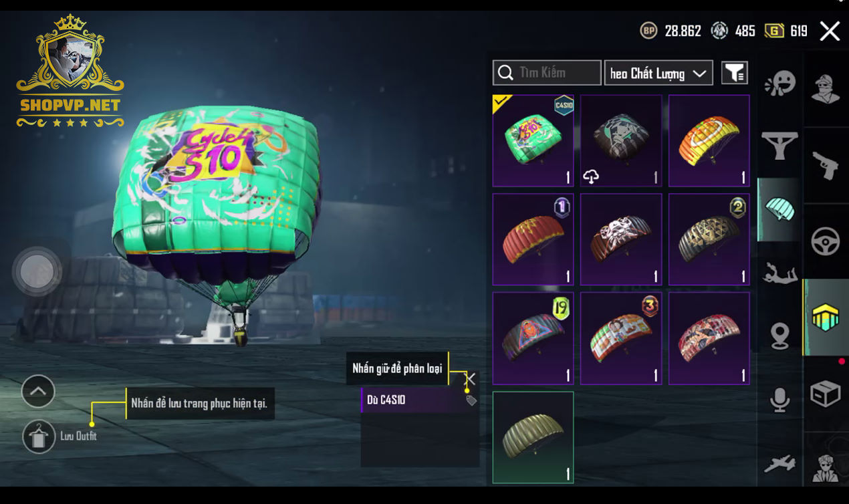The image size is (849, 504).
Task: Open the crate box category
Action: 826,394
